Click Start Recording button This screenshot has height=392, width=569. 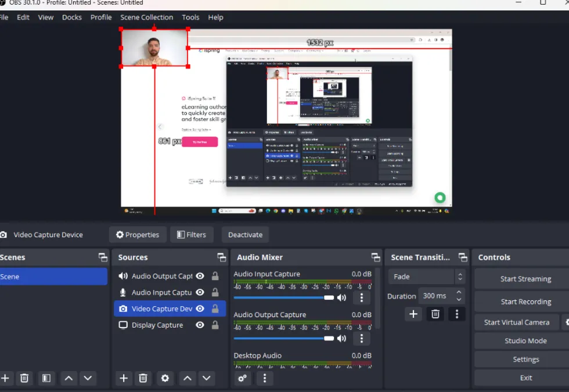click(525, 302)
